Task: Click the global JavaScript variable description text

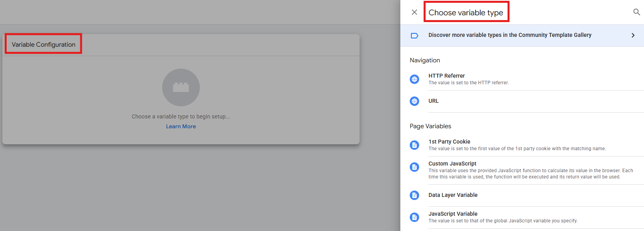Action: pos(503,221)
